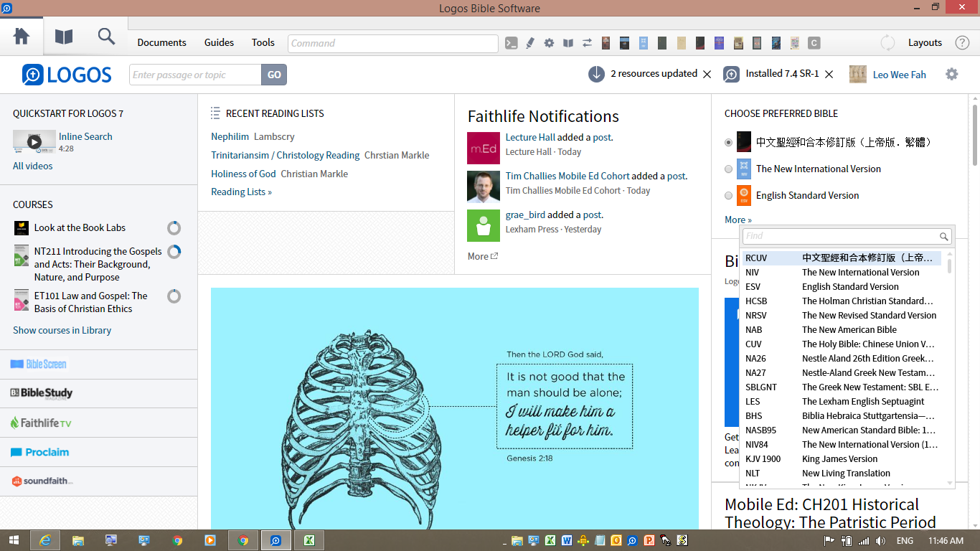980x551 pixels.
Task: Open the gray 'C' shortcut icon
Action: (x=814, y=43)
